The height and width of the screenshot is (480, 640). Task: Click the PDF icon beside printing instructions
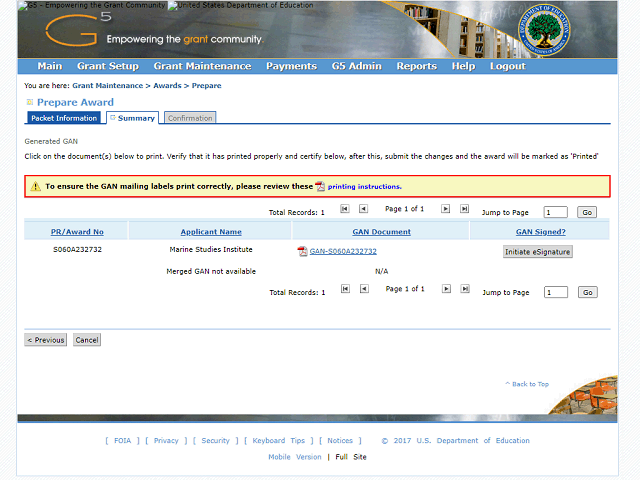point(320,187)
